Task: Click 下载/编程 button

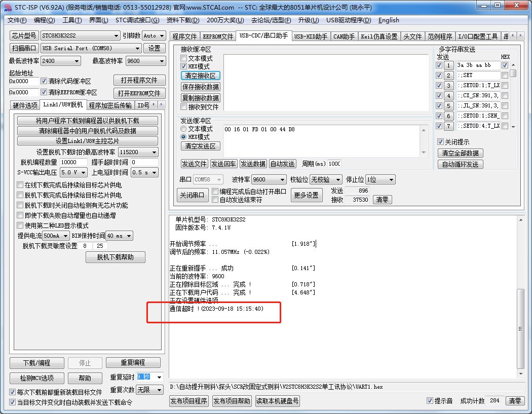Action: click(36, 363)
